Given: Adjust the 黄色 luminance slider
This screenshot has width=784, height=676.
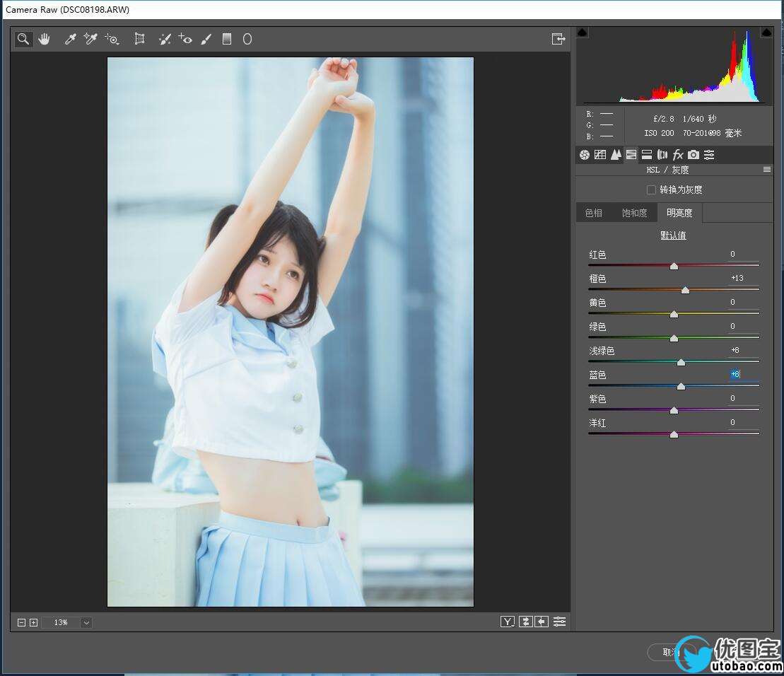Looking at the screenshot, I should pyautogui.click(x=674, y=314).
